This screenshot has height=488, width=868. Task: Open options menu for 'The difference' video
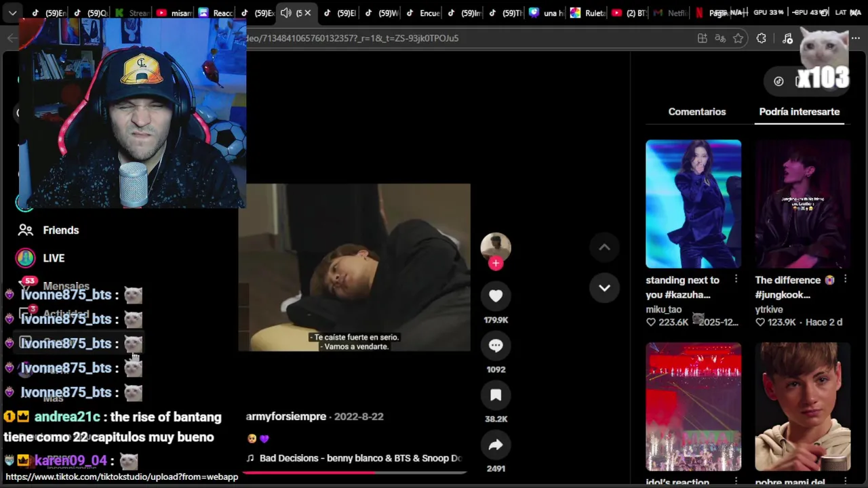pos(845,280)
